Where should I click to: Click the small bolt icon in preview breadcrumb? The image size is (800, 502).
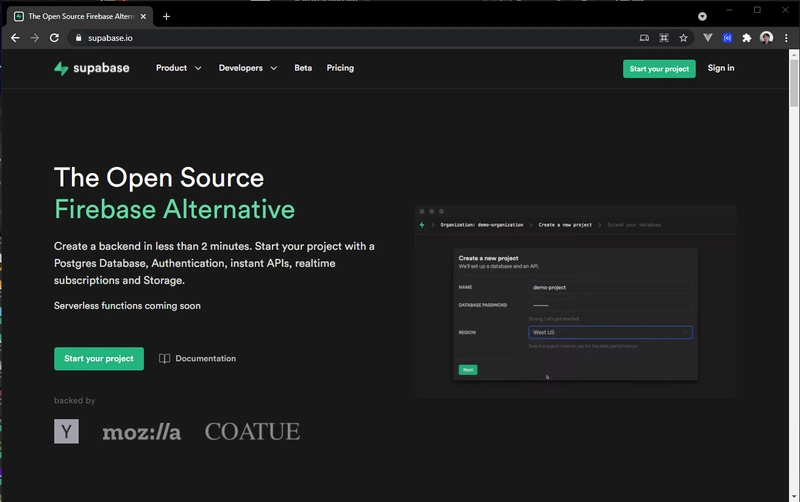point(422,225)
